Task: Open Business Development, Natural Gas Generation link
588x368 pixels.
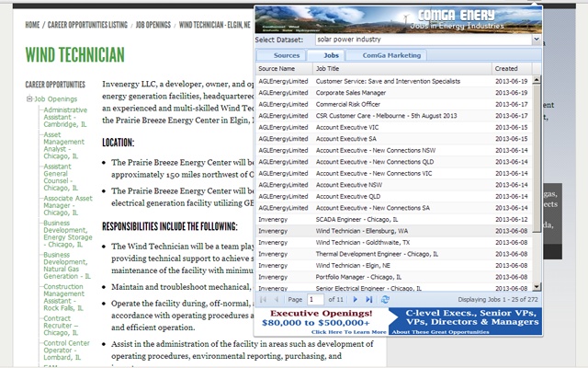Action: pos(67,266)
